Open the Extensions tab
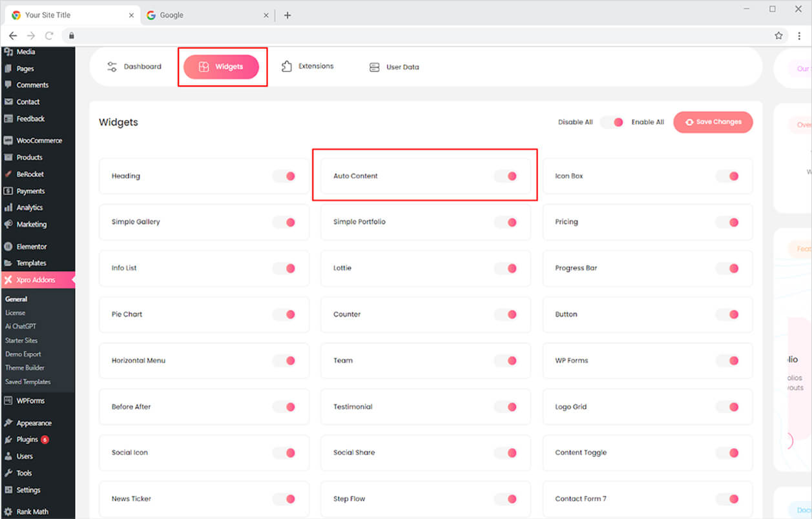The width and height of the screenshot is (812, 519). coord(307,66)
